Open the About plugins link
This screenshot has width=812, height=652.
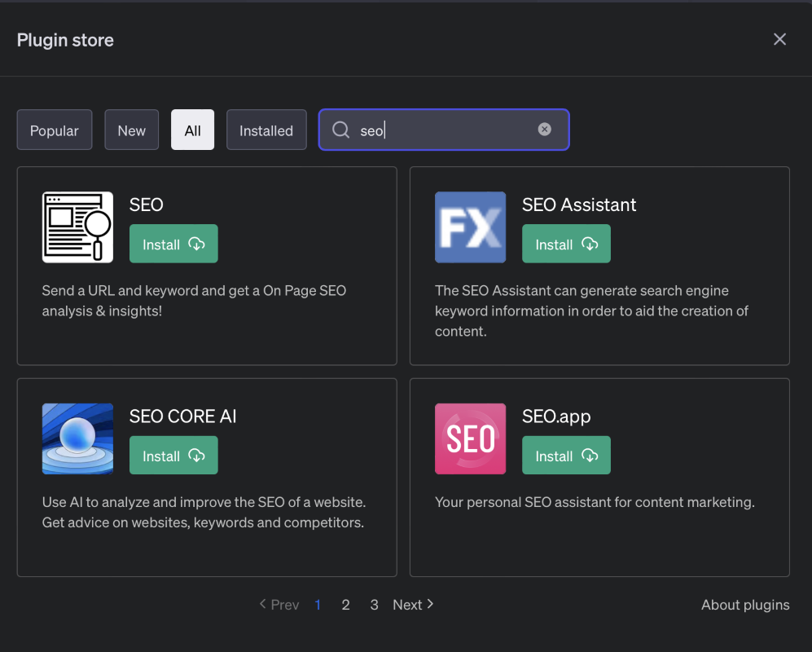[745, 605]
